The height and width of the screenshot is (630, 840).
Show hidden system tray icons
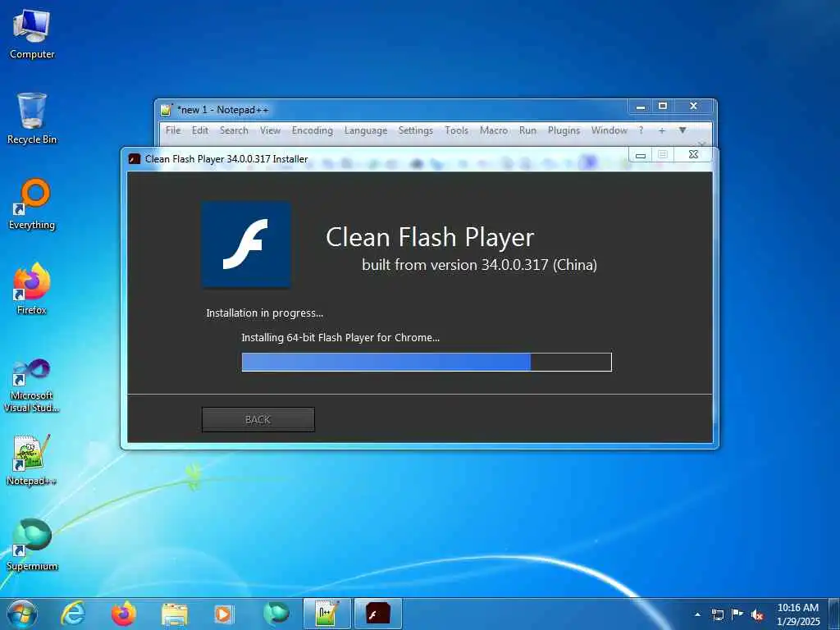point(697,614)
